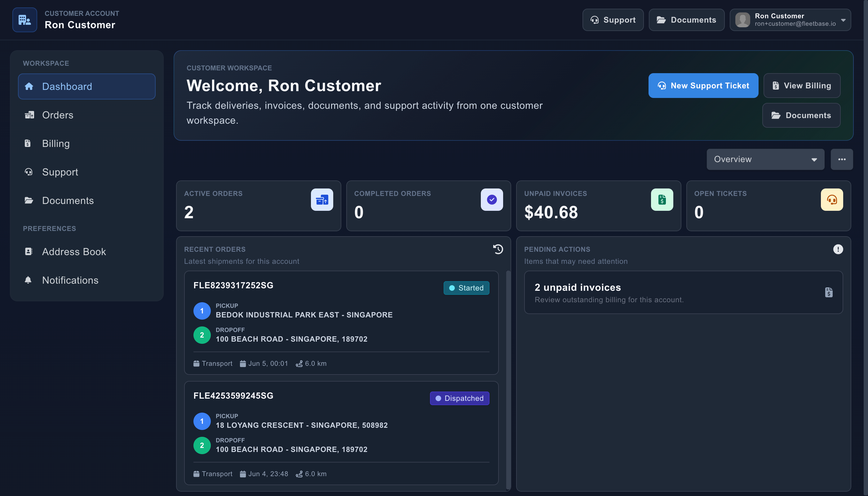
Task: Click the View Billing button
Action: pos(802,86)
